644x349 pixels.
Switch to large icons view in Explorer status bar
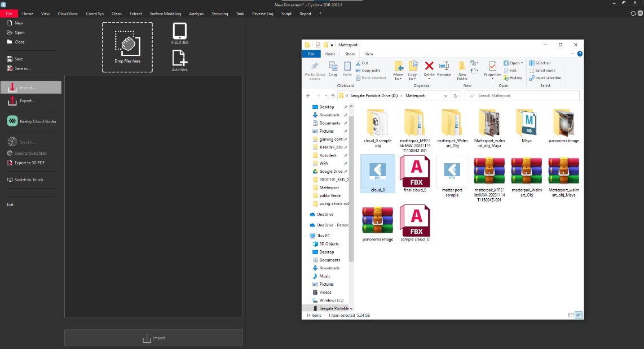click(579, 315)
